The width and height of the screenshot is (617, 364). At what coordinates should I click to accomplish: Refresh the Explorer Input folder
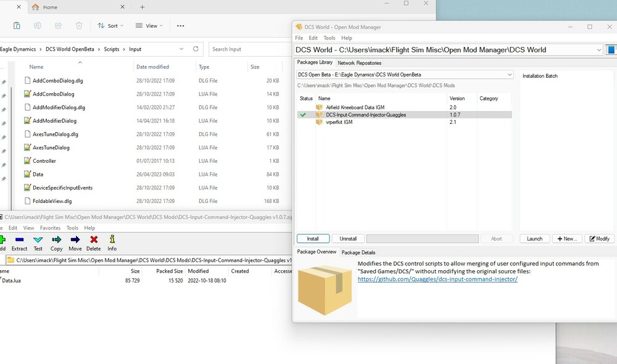click(x=196, y=49)
